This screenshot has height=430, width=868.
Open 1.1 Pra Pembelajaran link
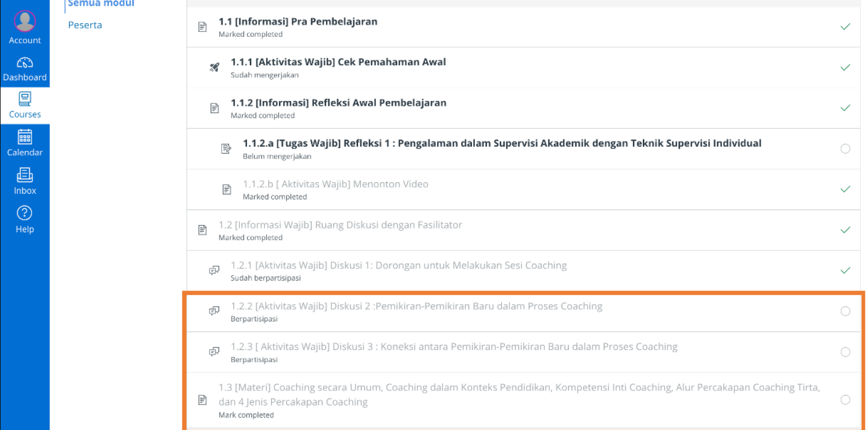298,21
